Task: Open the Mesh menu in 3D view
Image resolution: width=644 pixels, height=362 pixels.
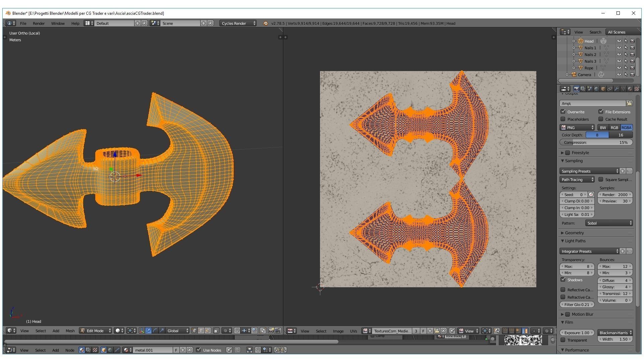Action: (70, 330)
